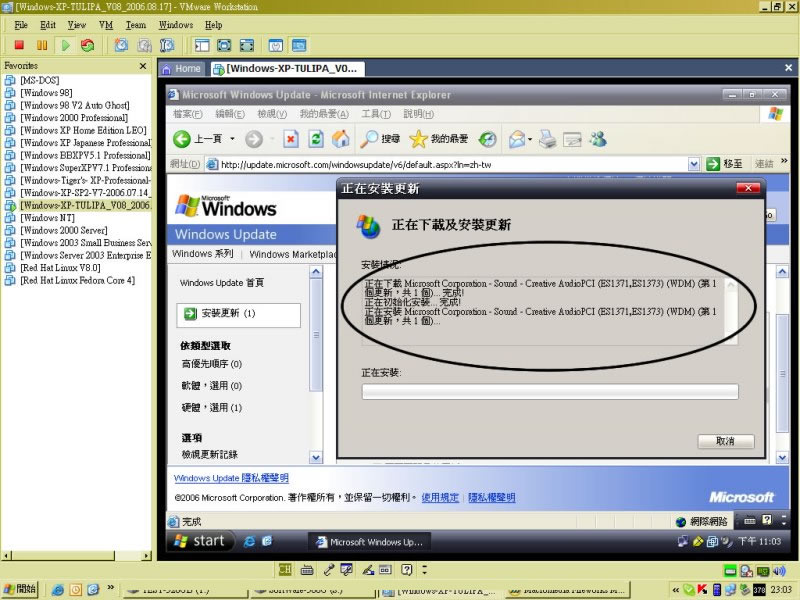This screenshot has width=800, height=600.
Task: Open the Windows Update 隱私權聲明 link
Action: 231,478
